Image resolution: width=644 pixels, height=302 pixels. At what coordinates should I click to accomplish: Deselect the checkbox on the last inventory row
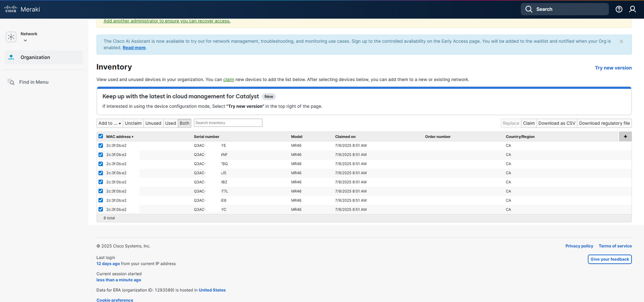pos(100,209)
